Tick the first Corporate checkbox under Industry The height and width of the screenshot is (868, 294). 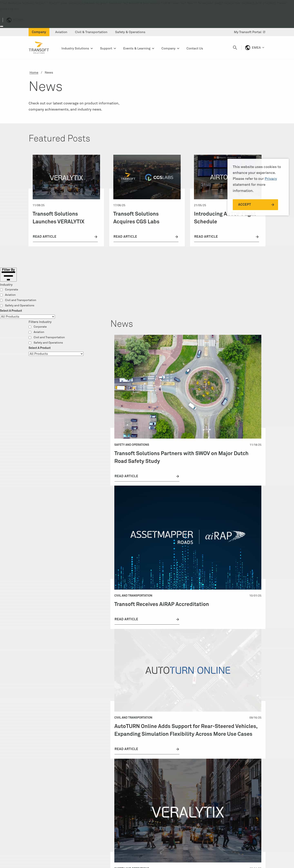pos(2,290)
